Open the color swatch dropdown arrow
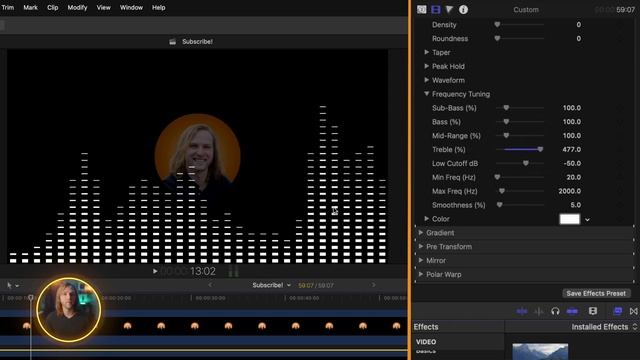 pos(587,220)
